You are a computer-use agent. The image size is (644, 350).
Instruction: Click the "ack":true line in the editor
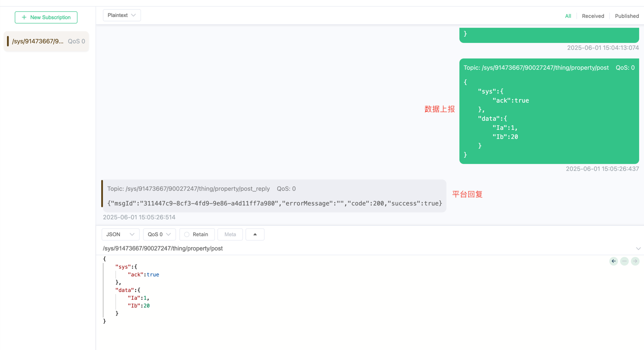143,275
